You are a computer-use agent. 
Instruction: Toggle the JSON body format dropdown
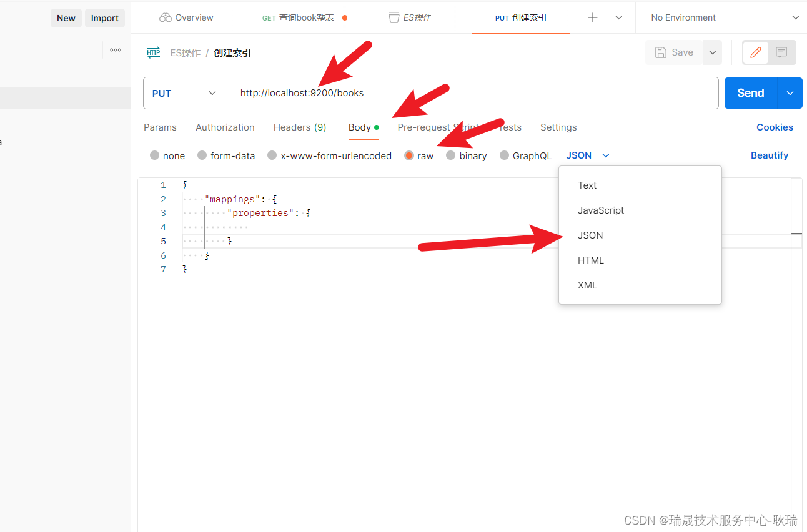click(588, 155)
